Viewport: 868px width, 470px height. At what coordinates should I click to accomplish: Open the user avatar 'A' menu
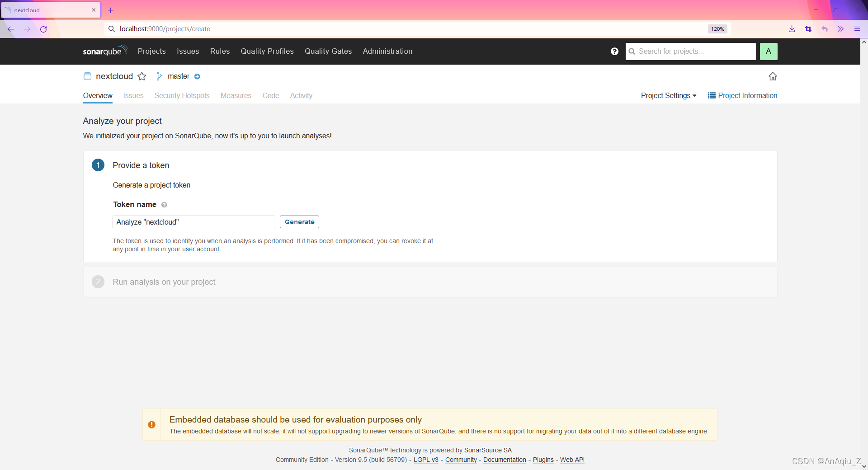pyautogui.click(x=769, y=52)
